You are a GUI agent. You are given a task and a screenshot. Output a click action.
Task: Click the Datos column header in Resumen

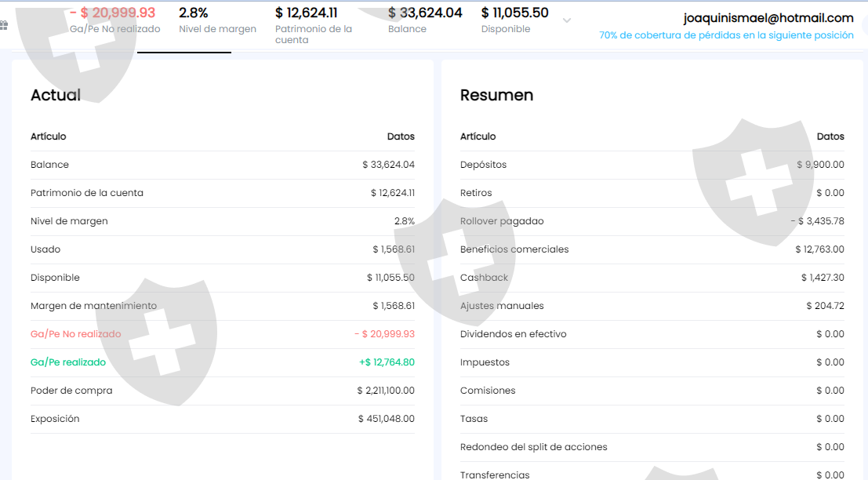click(830, 136)
